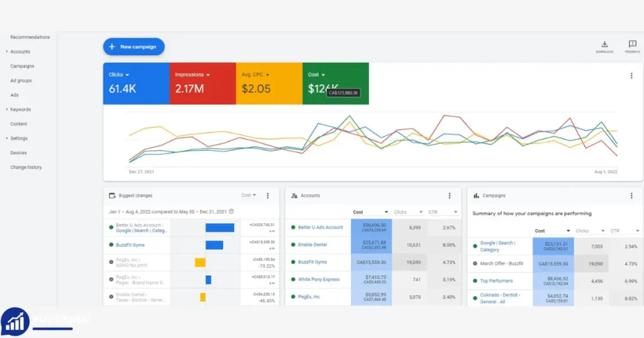Click the Aug 1, 2022 axis label
Screen dimensions: 644x338
pyautogui.click(x=606, y=172)
